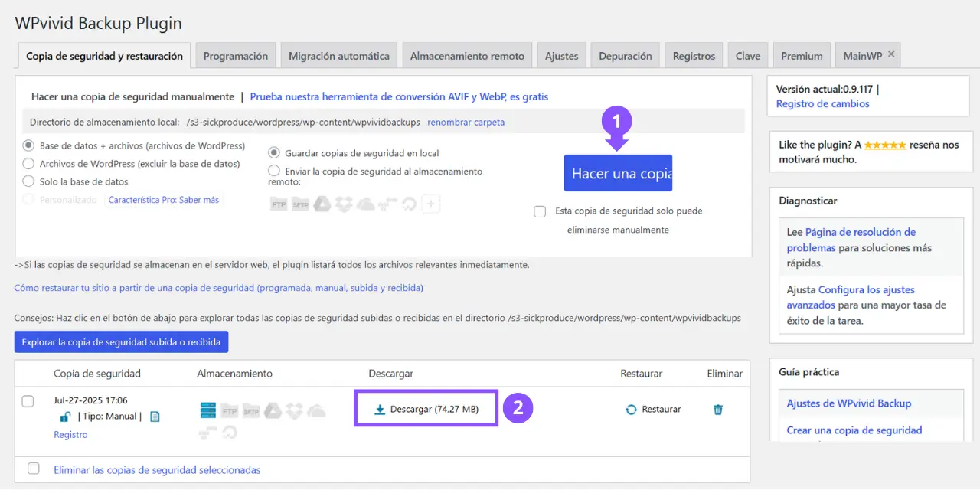
Task: Choose Guardar copias de seguridad en local
Action: [274, 153]
